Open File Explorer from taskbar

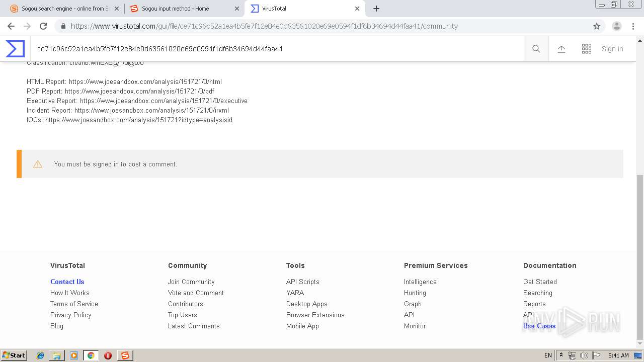click(x=57, y=355)
